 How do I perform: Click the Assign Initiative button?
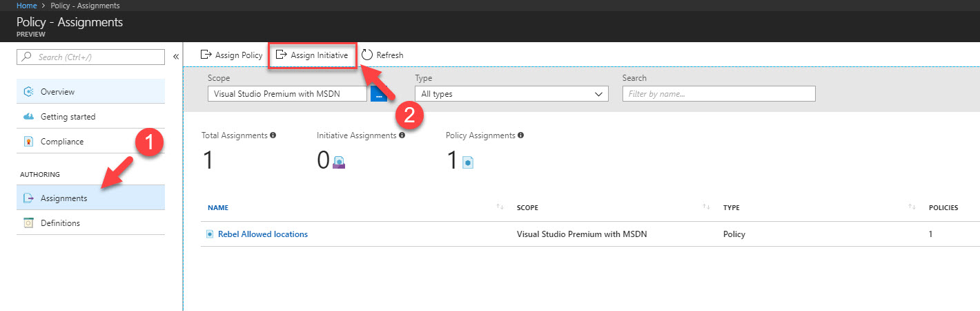(312, 55)
